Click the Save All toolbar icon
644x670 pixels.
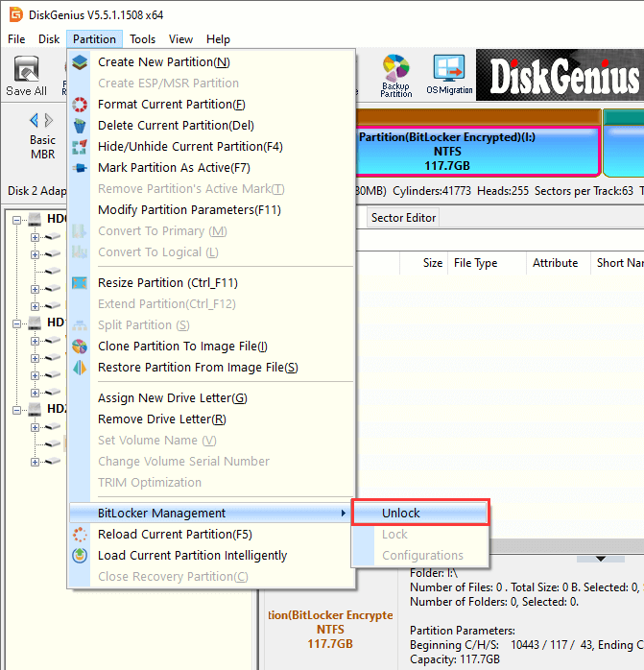26,75
